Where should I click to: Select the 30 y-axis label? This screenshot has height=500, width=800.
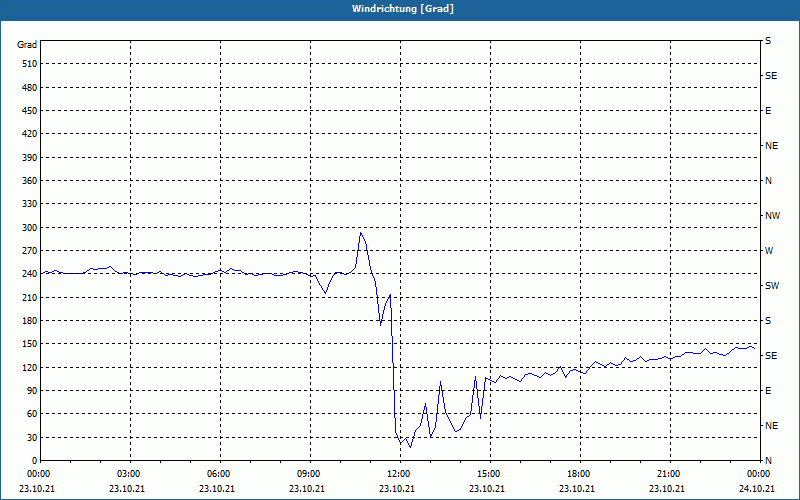[x=32, y=437]
